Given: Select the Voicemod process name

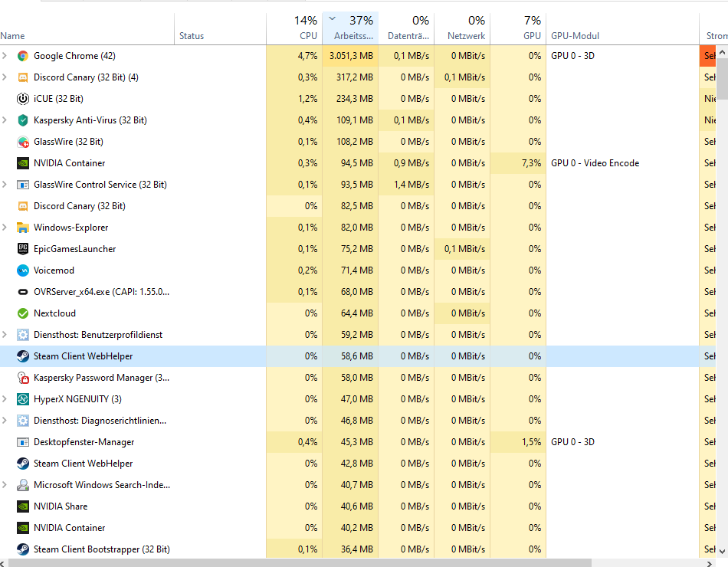Looking at the screenshot, I should tap(54, 270).
